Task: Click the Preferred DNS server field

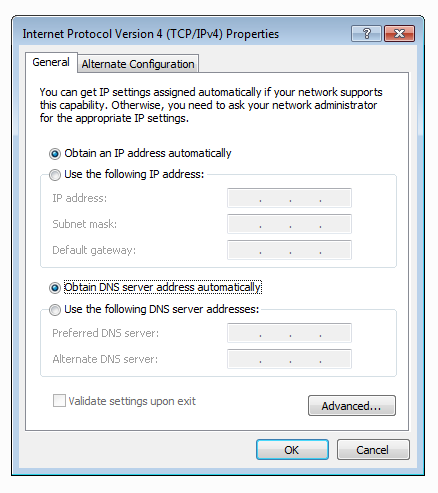Action: [x=289, y=333]
